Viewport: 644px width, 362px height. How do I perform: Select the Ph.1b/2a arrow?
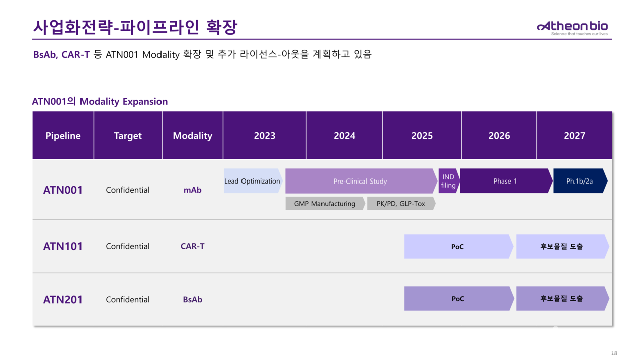click(579, 181)
